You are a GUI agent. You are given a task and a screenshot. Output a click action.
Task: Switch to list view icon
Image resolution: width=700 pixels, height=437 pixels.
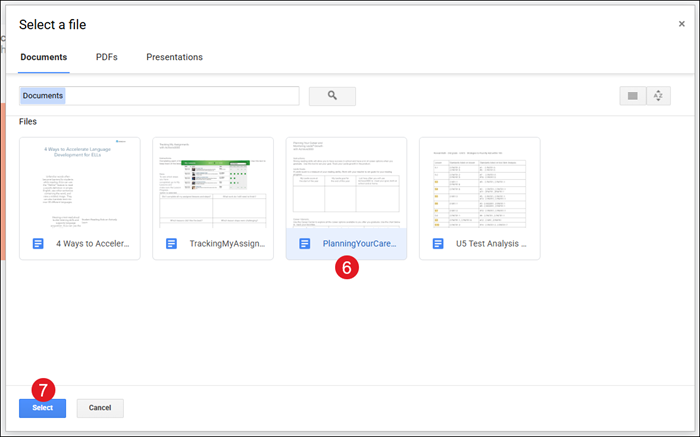pyautogui.click(x=632, y=96)
